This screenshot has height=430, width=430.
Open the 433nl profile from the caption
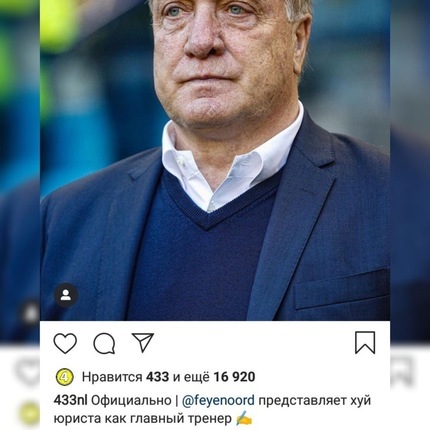point(70,400)
